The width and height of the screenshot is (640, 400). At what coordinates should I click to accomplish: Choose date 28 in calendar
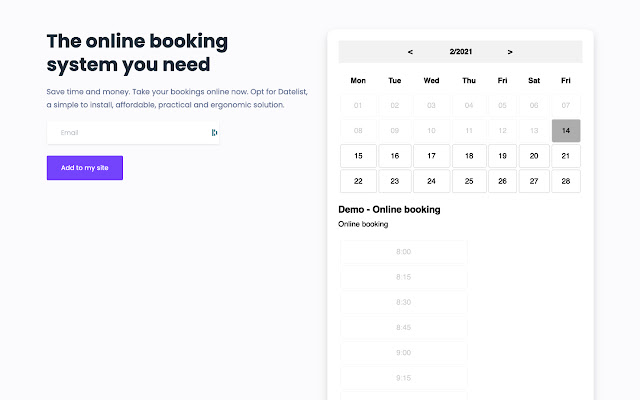point(566,181)
